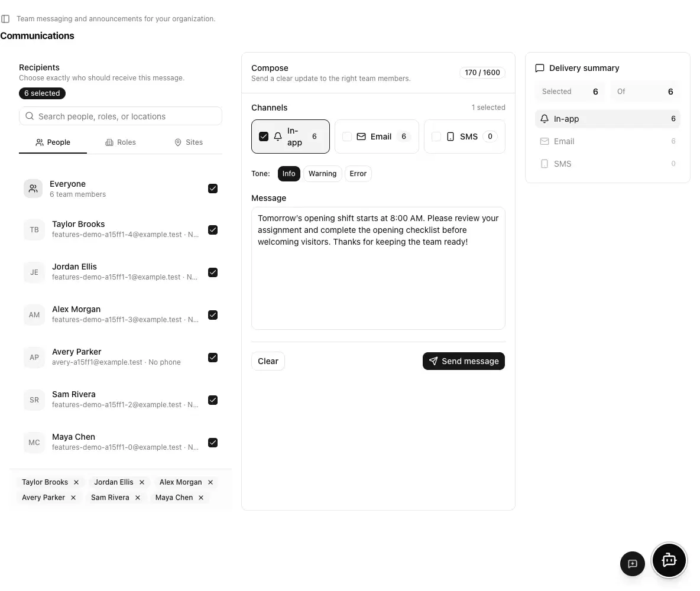Viewport: 700px width, 591px height.
Task: Click '6 team members' text
Action: (77, 194)
